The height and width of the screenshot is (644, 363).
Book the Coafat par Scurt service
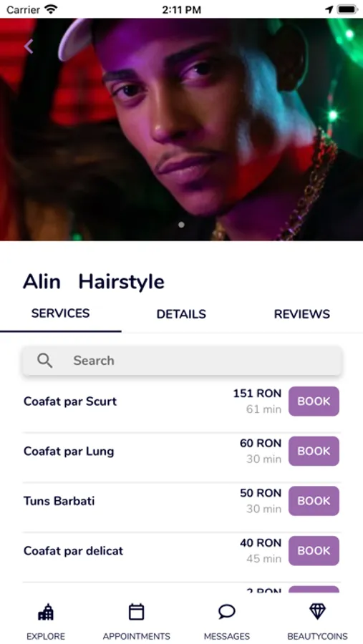point(314,401)
